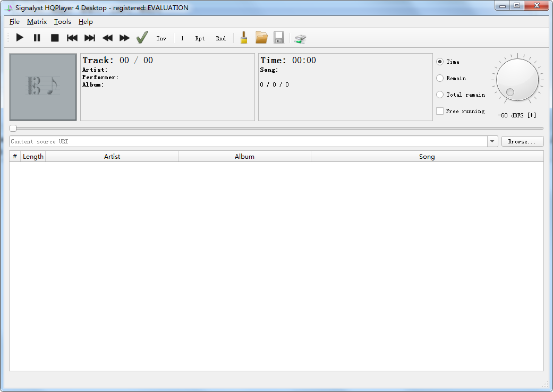Start playback with the Play button
The width and height of the screenshot is (553, 392).
click(x=20, y=38)
